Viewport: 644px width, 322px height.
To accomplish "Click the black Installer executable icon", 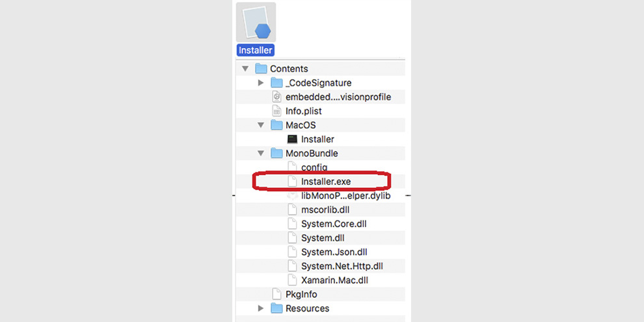I will click(x=292, y=139).
